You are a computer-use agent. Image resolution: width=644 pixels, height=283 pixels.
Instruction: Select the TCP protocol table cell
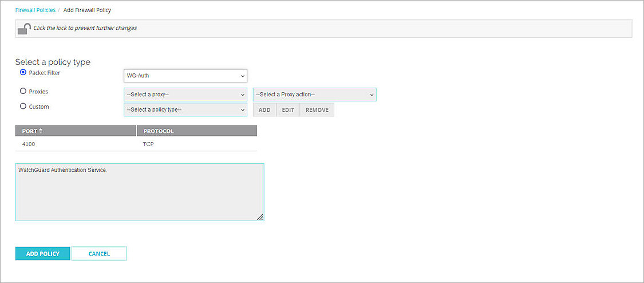[197, 144]
